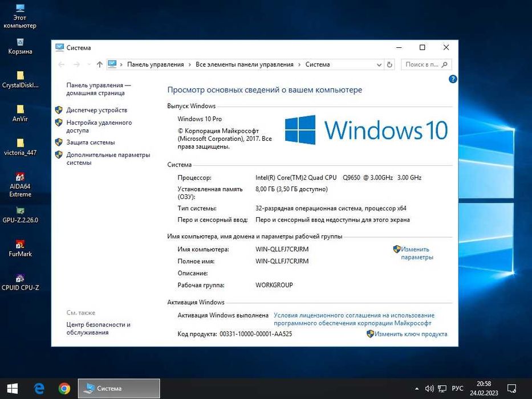Launch CPUID CPU-Z desktop shortcut
Screen dimensions: 532x399
tap(20, 283)
